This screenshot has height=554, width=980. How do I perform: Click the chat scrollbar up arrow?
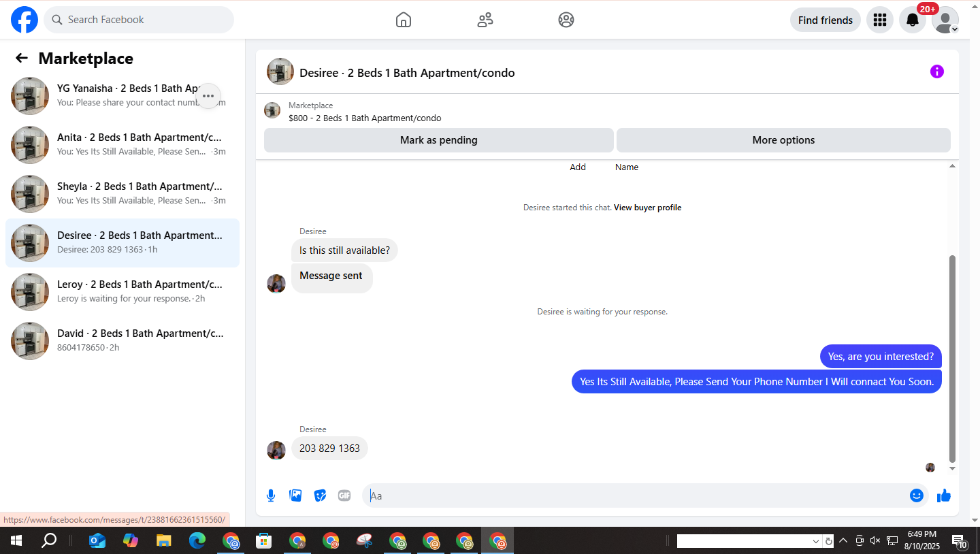pyautogui.click(x=952, y=166)
